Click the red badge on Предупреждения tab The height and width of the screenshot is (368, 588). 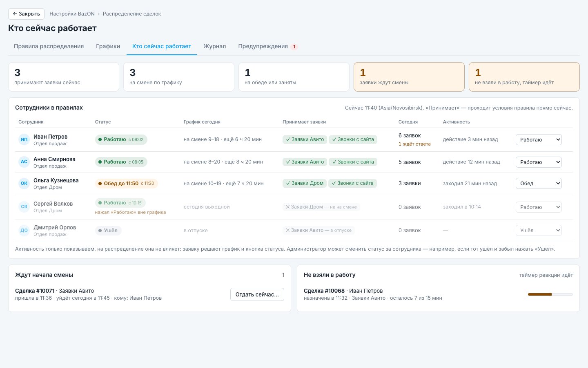294,47
